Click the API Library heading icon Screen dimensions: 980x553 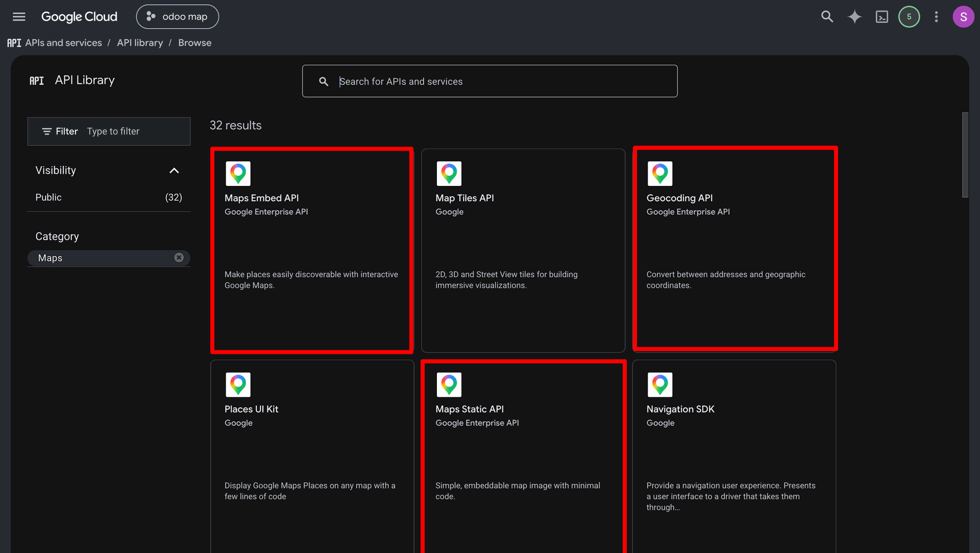(36, 81)
